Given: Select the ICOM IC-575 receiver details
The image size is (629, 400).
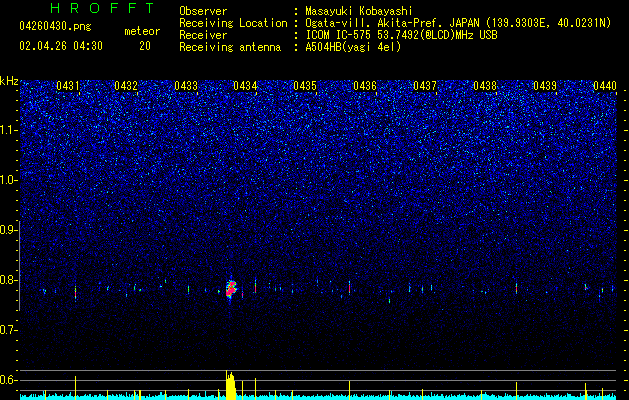Looking at the screenshot, I should point(401,35).
